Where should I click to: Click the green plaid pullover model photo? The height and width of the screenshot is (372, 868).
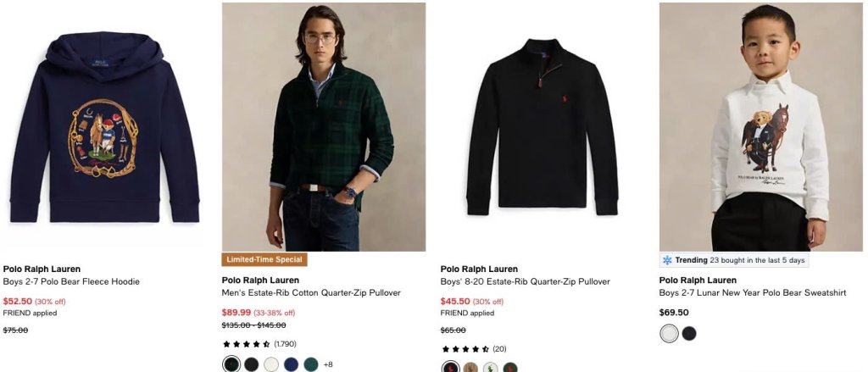324,127
